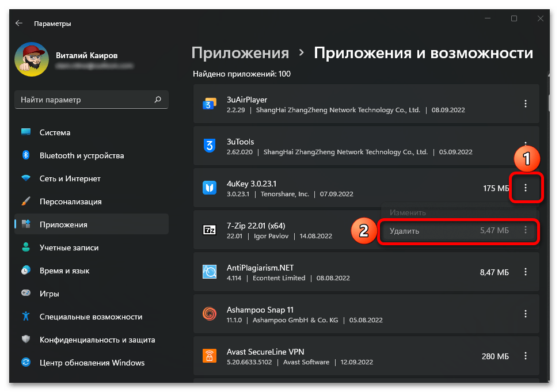Click the Центр обновления Windows sync icon
Screen dimensions: 559x392
[x=26, y=362]
